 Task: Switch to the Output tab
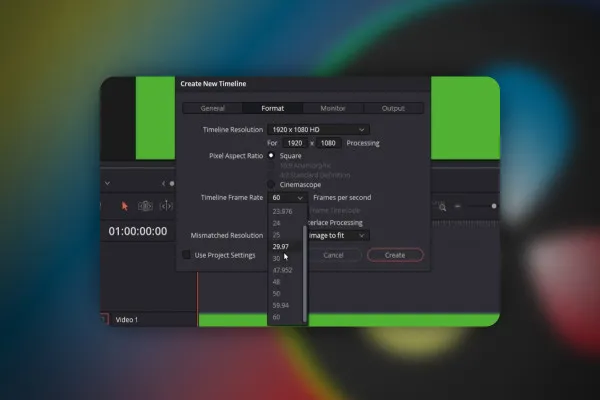(x=393, y=108)
